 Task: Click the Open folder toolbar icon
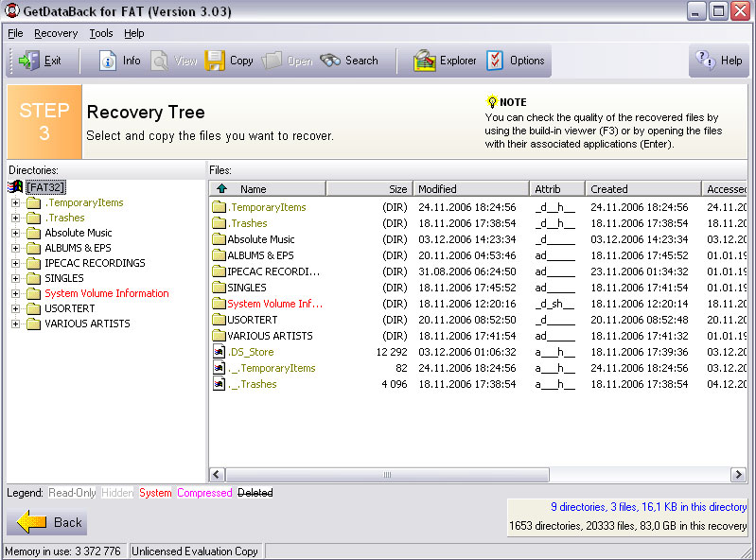click(272, 61)
